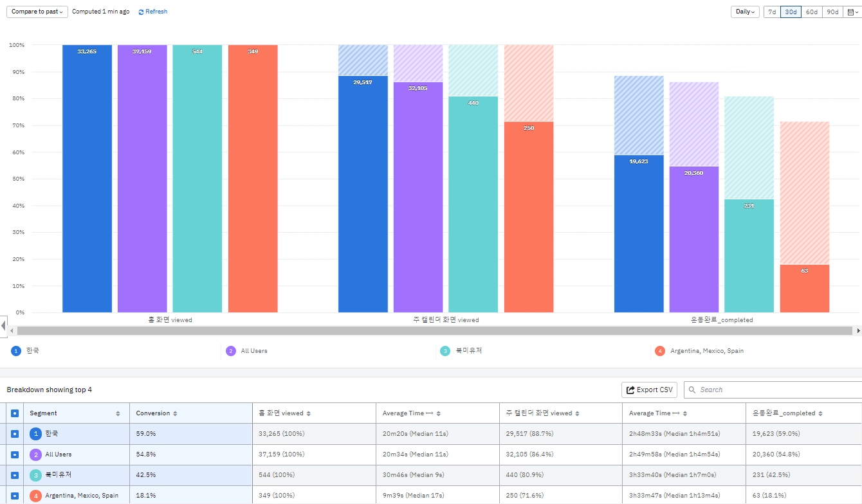Click the 북미유저 legend item
Viewport: 862px width, 504px height.
click(461, 351)
